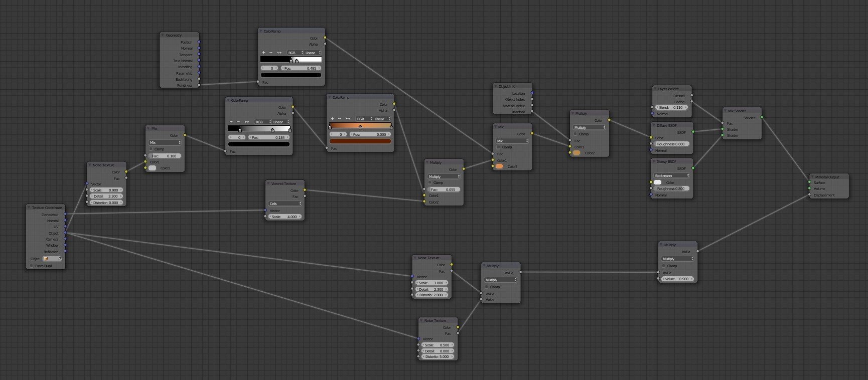The image size is (868, 380).
Task: Click the Fac 0.055 slider on Multiply node
Action: (444, 189)
